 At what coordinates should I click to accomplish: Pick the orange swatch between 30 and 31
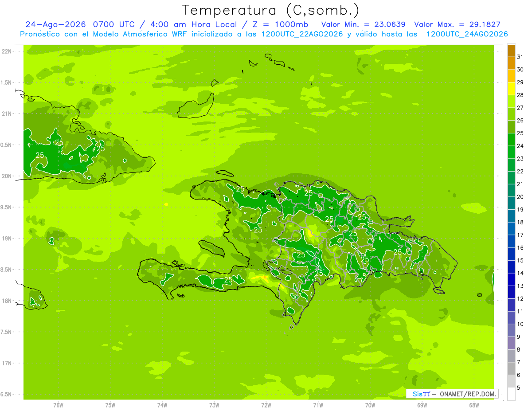pyautogui.click(x=512, y=63)
